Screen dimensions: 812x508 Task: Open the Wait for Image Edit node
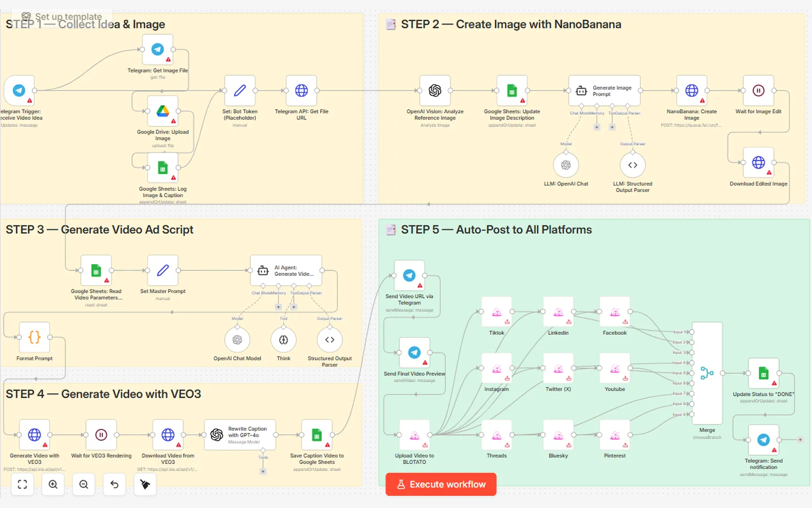tap(759, 90)
